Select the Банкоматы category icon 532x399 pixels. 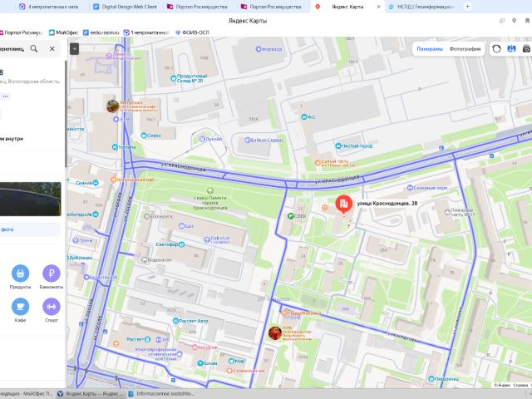tap(52, 273)
